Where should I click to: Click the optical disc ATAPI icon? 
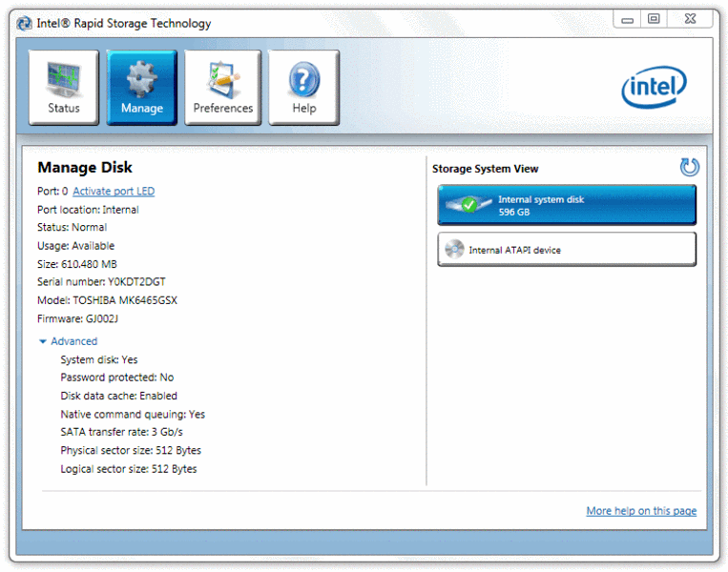point(454,249)
